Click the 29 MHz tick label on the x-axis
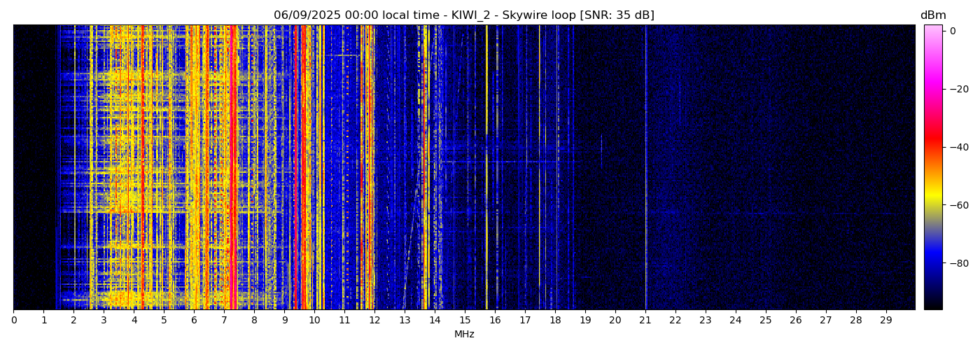This screenshot has width=980, height=350. [x=885, y=321]
